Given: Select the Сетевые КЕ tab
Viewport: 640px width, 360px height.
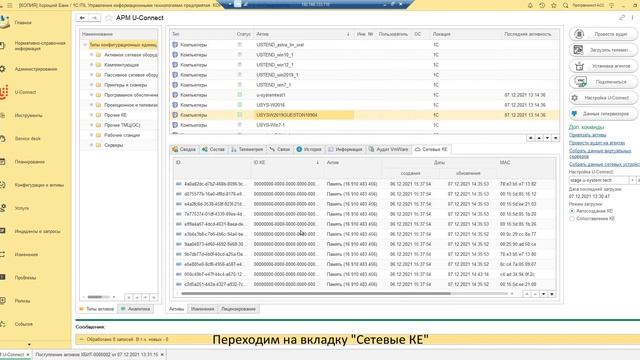Looking at the screenshot, I should tap(431, 149).
